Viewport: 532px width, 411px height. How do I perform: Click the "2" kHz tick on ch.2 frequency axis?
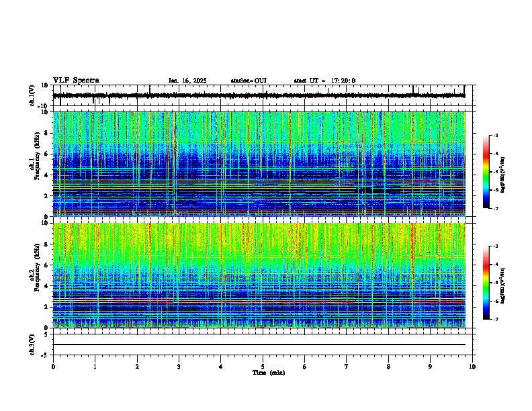click(47, 307)
